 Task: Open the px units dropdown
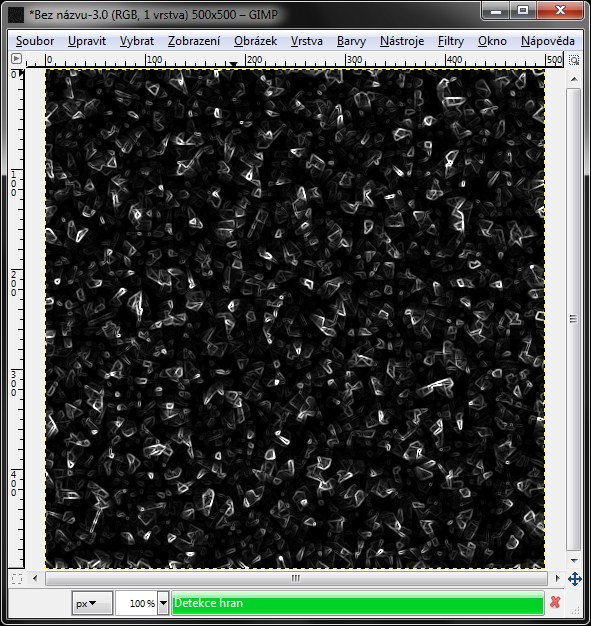(92, 603)
